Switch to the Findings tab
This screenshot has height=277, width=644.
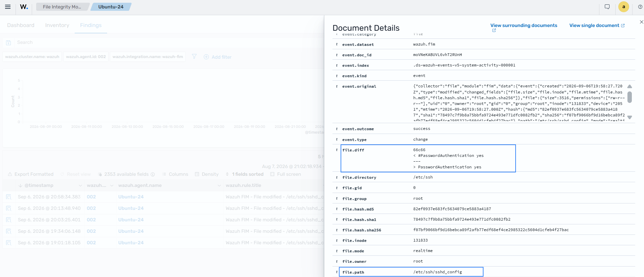(91, 25)
